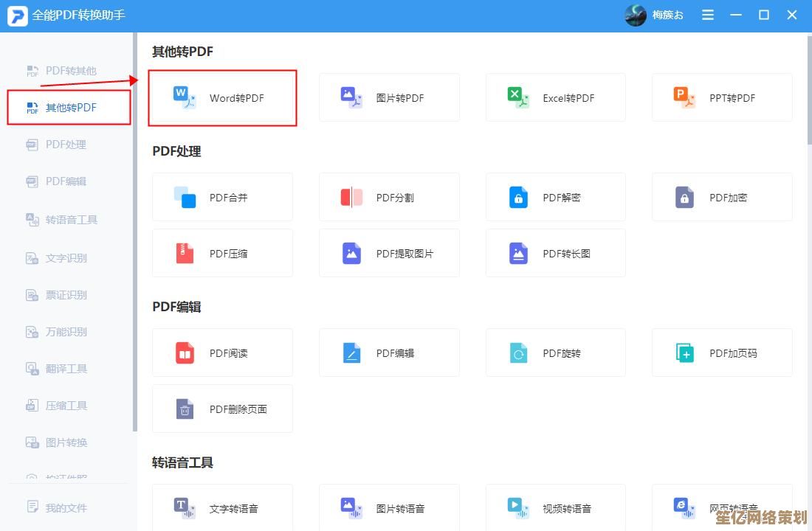Click the user avatar picture

(635, 15)
